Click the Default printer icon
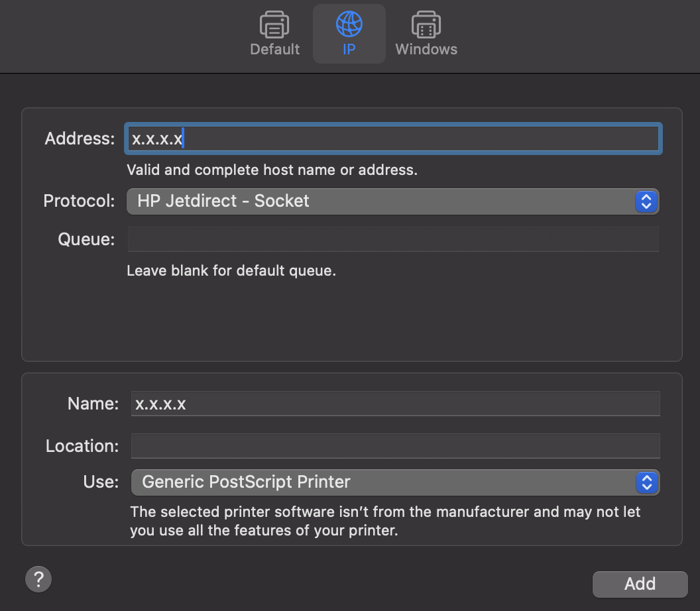This screenshot has height=611, width=700. [x=274, y=25]
